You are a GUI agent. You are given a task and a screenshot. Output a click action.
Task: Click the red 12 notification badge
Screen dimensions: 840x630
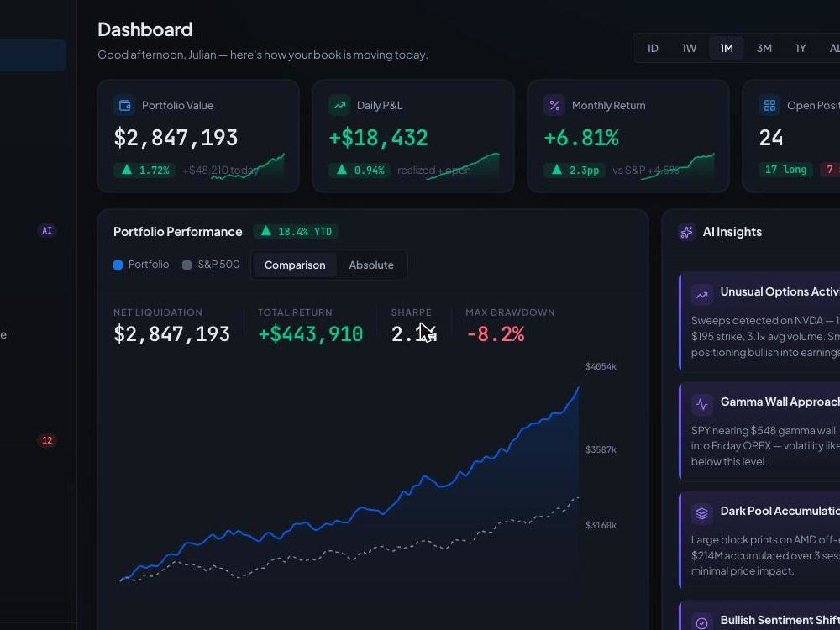47,440
